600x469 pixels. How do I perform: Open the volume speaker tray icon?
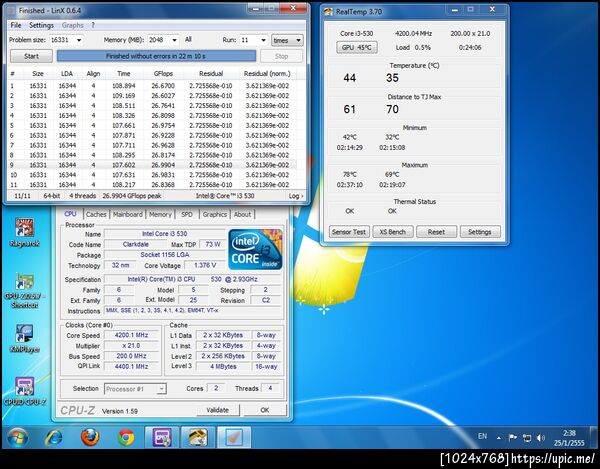(x=541, y=438)
